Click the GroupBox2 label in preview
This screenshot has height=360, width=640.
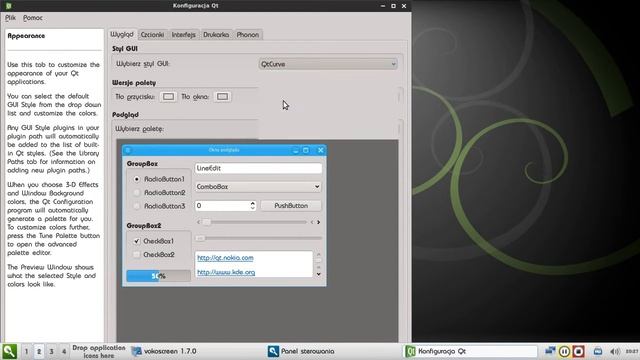click(x=144, y=225)
